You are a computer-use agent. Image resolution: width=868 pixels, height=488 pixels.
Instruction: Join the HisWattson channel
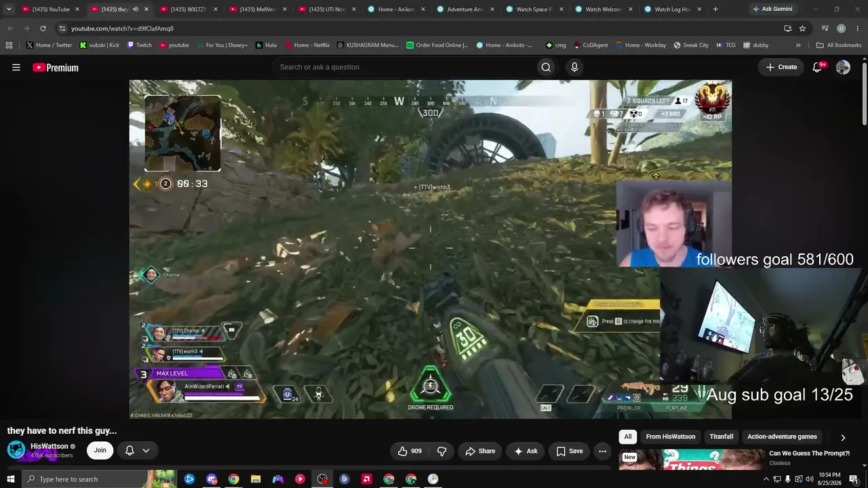pos(100,451)
